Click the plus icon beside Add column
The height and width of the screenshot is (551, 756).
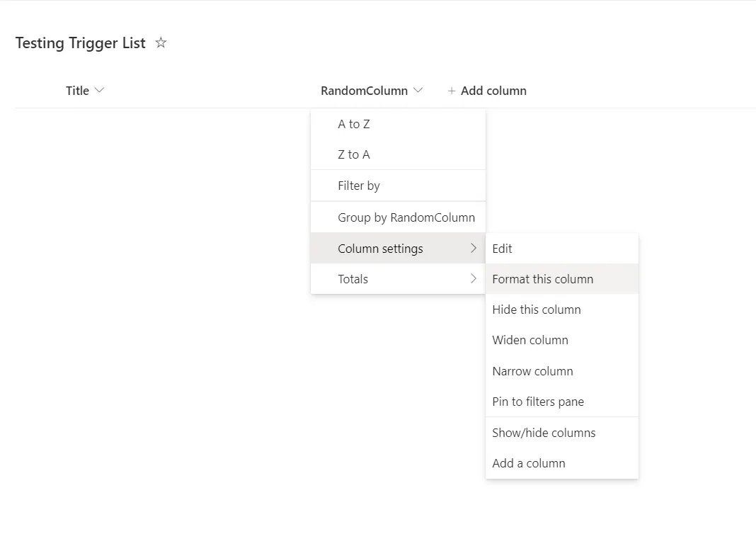click(452, 91)
